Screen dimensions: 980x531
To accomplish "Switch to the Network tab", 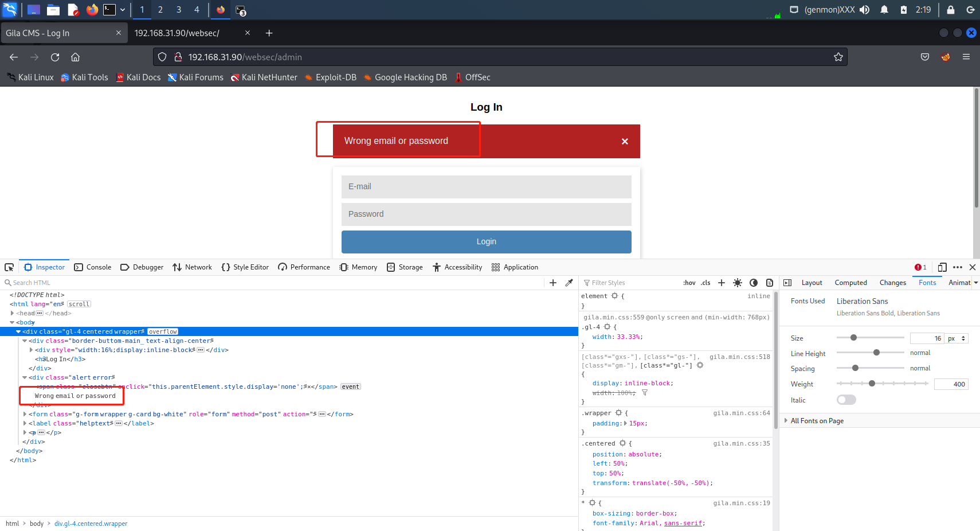I will point(192,267).
